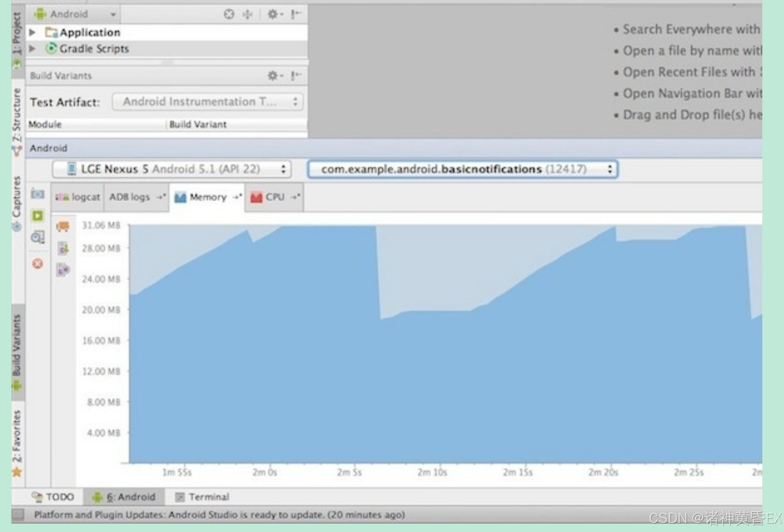Open the Test Artifact dropdown
The height and width of the screenshot is (532, 784).
(x=208, y=102)
